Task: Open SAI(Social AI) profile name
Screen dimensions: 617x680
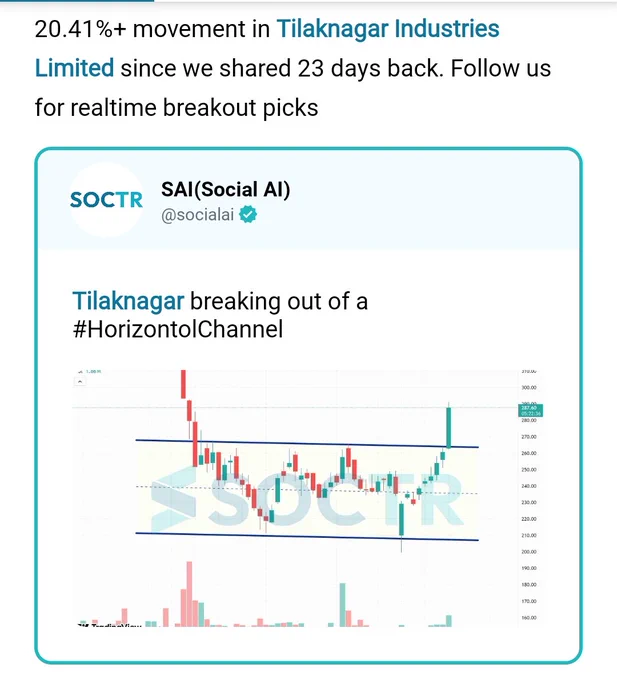Action: [x=225, y=190]
